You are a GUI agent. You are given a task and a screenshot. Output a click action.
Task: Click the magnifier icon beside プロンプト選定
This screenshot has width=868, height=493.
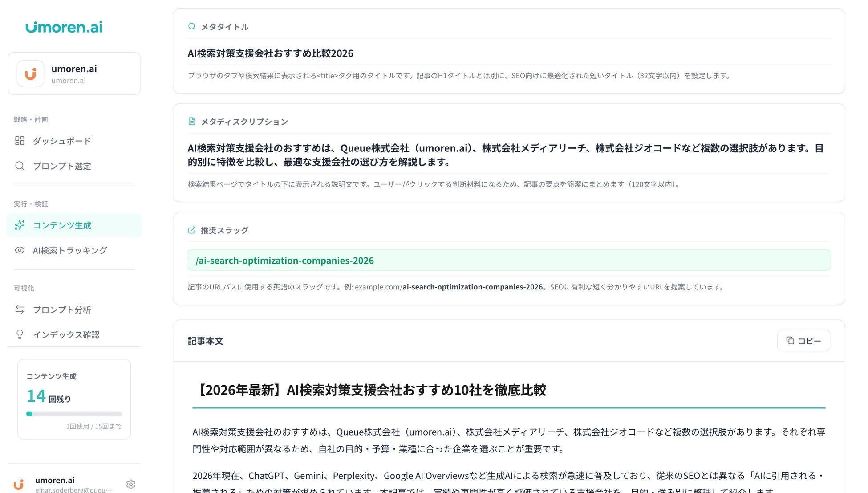(20, 166)
